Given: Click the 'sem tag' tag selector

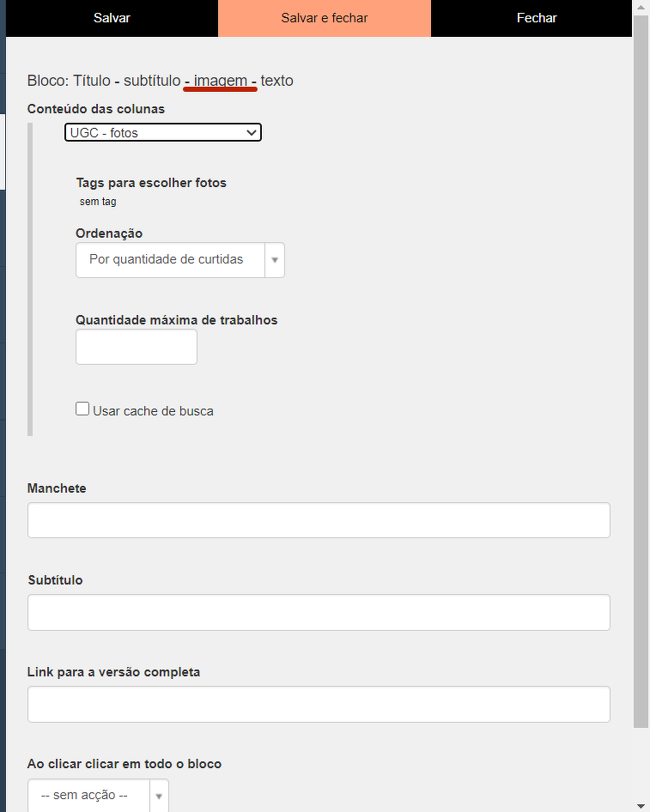Looking at the screenshot, I should (98, 202).
